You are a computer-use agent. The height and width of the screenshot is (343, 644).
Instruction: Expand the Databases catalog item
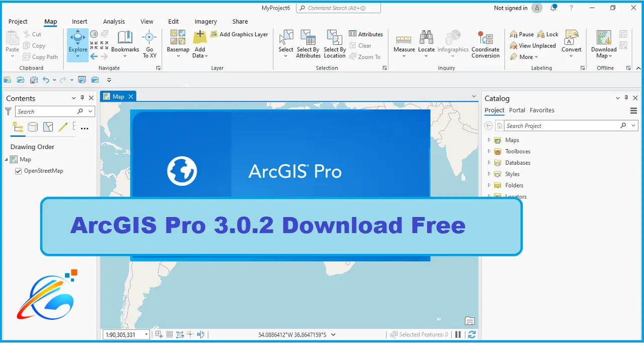[x=489, y=163]
